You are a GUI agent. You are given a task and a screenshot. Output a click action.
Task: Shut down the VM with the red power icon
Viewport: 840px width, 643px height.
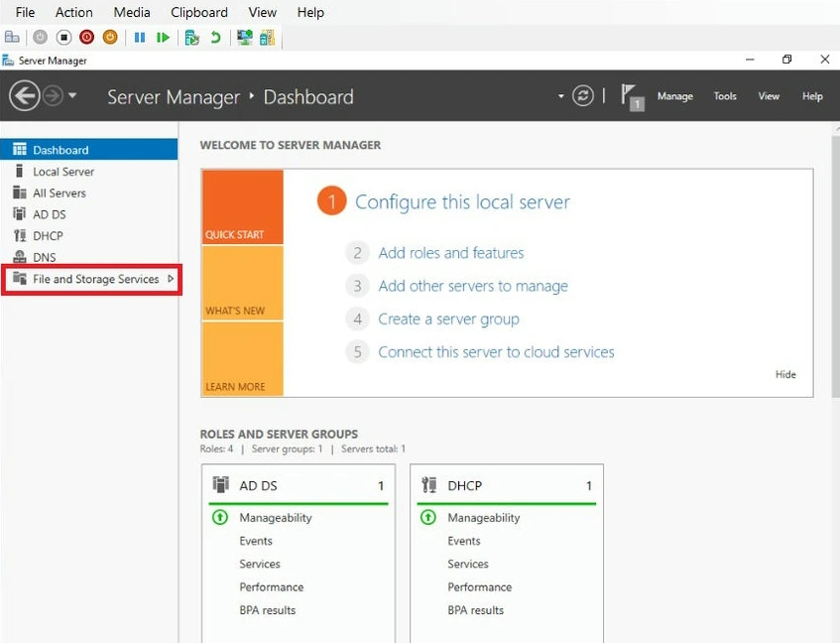coord(87,37)
